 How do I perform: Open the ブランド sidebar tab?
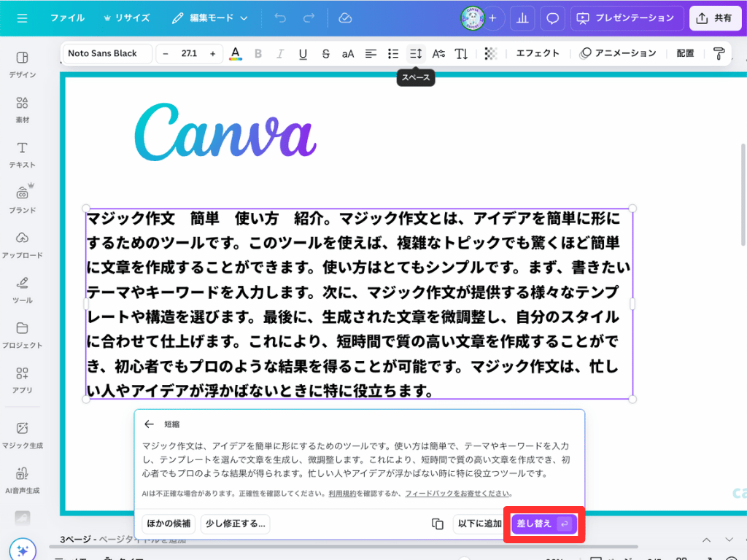(x=22, y=199)
